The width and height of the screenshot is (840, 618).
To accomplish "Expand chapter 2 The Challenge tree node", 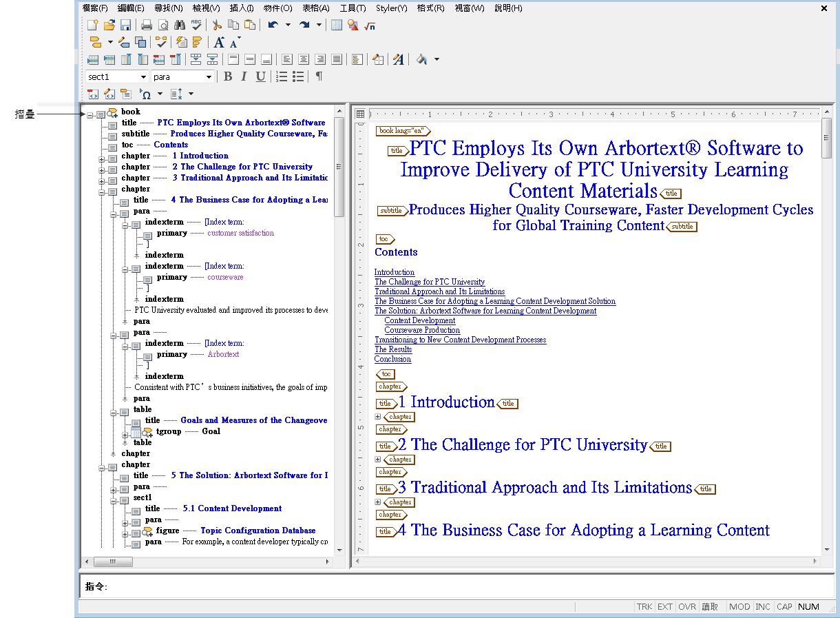I will tap(102, 169).
